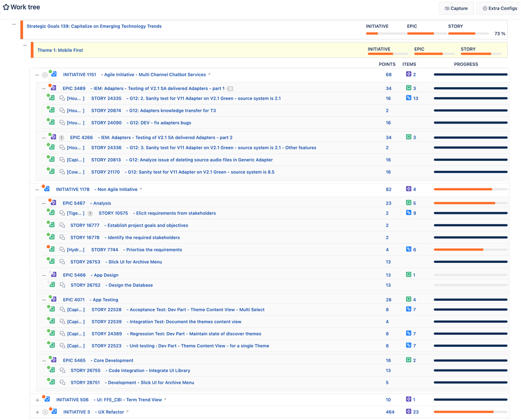The width and height of the screenshot is (525, 420).
Task: Click the comment icon on STORY 22539
Action: pos(62,322)
